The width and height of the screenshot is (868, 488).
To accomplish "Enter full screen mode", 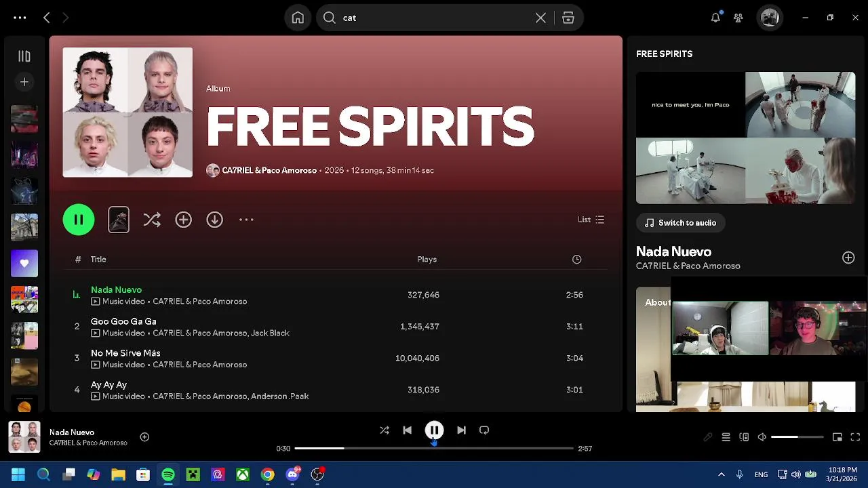I will 855,437.
